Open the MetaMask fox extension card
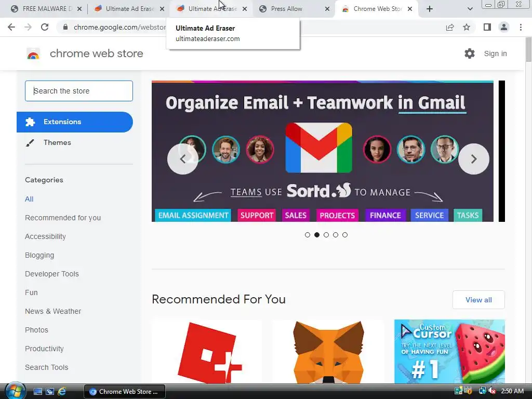Screen dimensions: 532x399 pyautogui.click(x=328, y=352)
